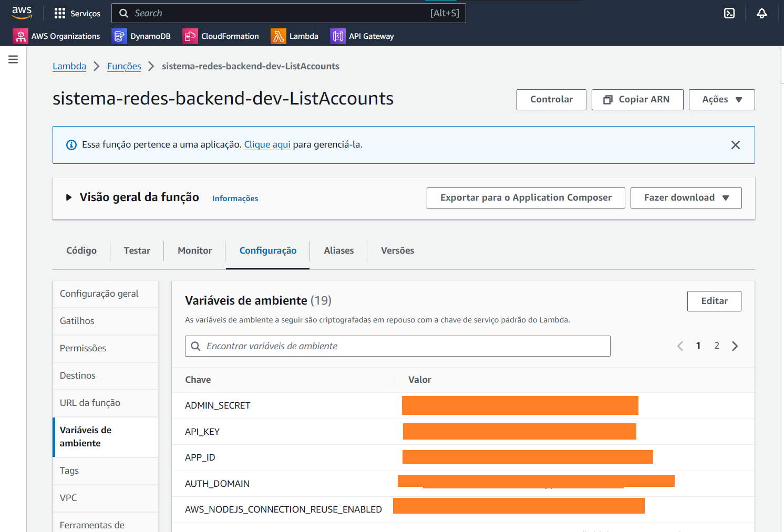This screenshot has width=784, height=532.
Task: Click the Editar environment variables button
Action: pyautogui.click(x=714, y=301)
